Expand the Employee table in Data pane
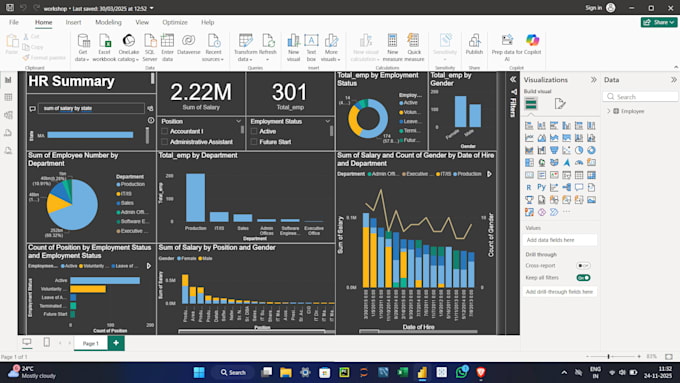The image size is (680, 383). (x=608, y=111)
